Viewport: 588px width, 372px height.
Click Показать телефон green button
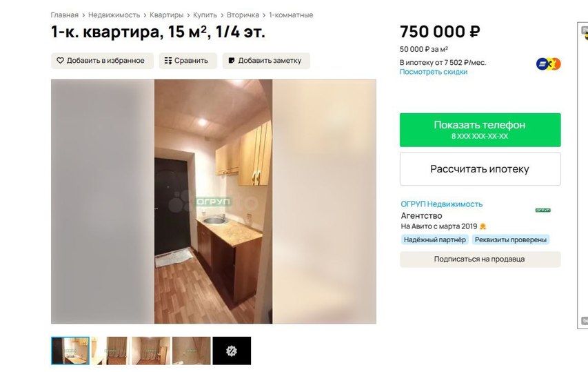point(480,130)
